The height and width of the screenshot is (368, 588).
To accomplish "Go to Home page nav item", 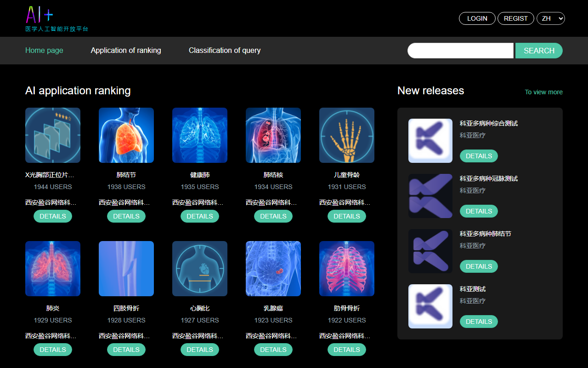I will click(44, 50).
